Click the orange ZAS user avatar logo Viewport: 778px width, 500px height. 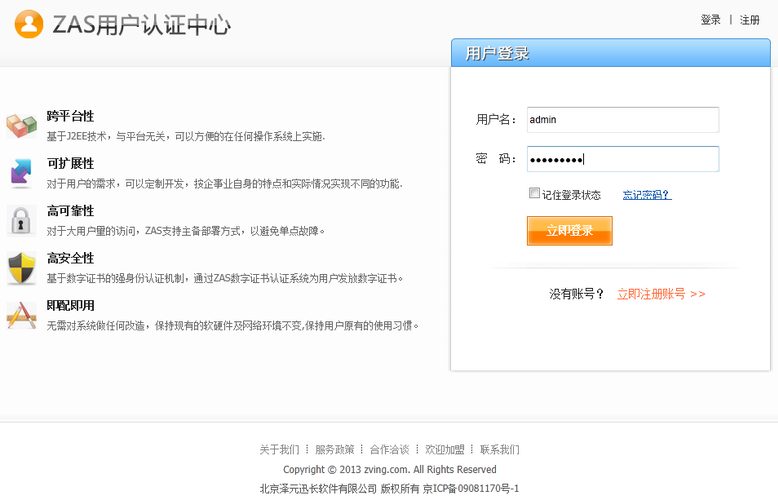coord(29,24)
